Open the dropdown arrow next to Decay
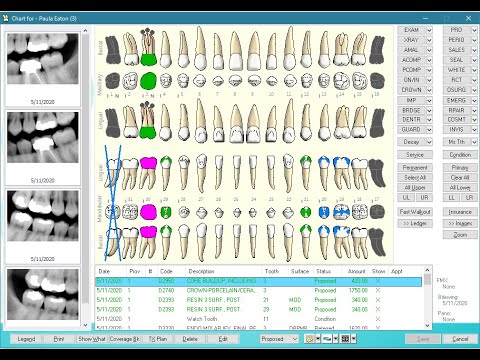480x360 pixels. (429, 142)
